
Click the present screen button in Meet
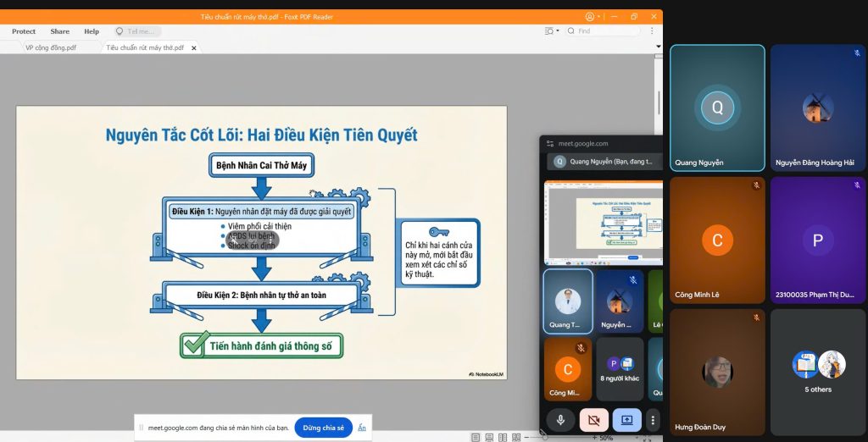626,419
